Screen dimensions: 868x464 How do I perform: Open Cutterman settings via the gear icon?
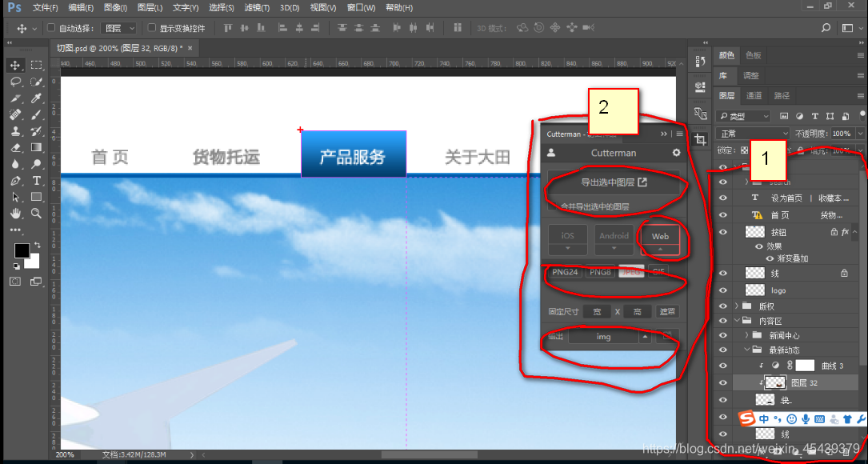(676, 152)
